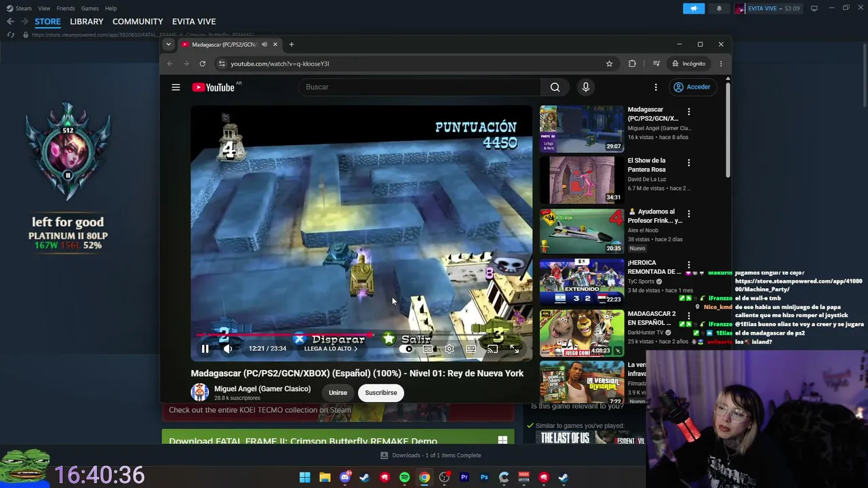
Task: Open Steam's Friends menu
Action: pyautogui.click(x=66, y=8)
